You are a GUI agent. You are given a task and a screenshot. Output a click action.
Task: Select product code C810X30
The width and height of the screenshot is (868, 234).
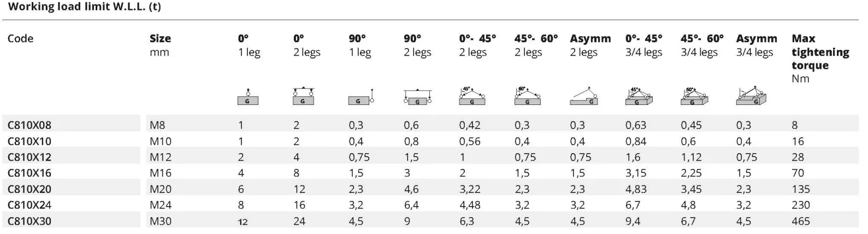(29, 221)
